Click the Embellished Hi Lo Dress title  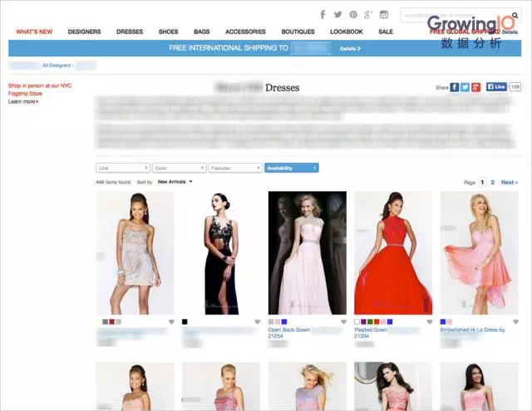(473, 330)
